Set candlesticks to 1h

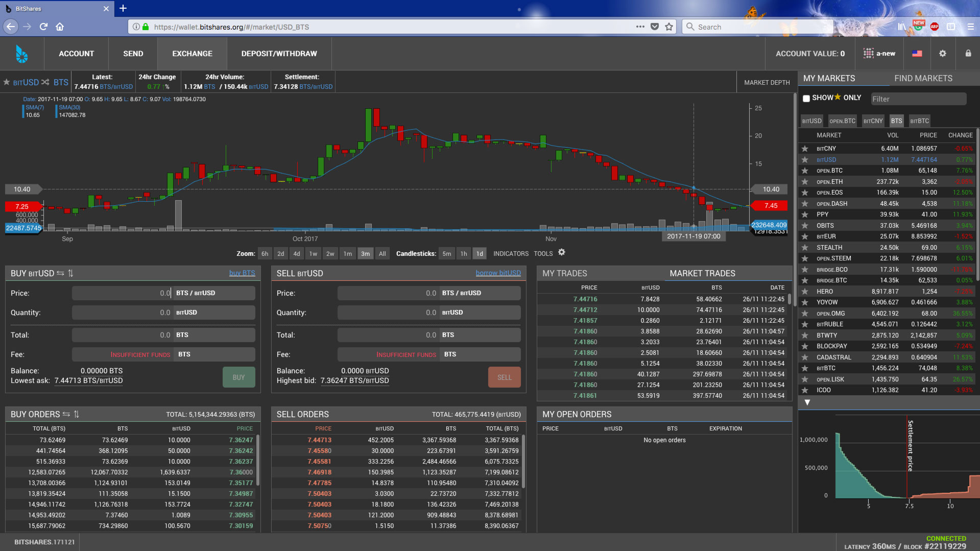463,254
